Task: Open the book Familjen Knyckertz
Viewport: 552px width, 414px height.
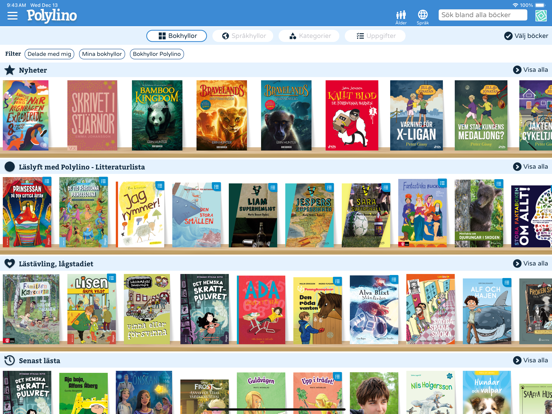Action: [31, 309]
